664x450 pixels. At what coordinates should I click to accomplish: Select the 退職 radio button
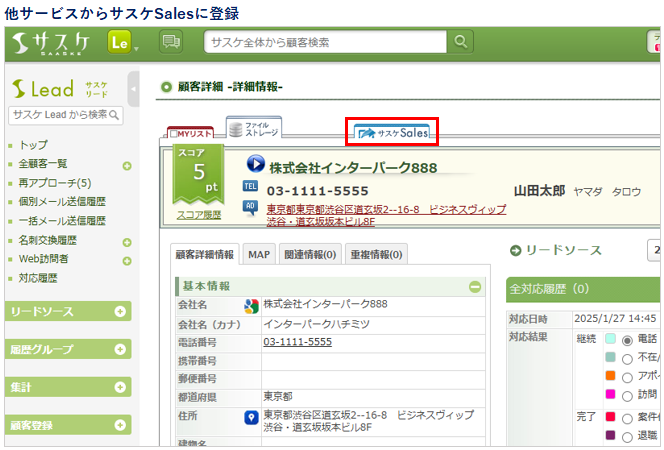627,437
